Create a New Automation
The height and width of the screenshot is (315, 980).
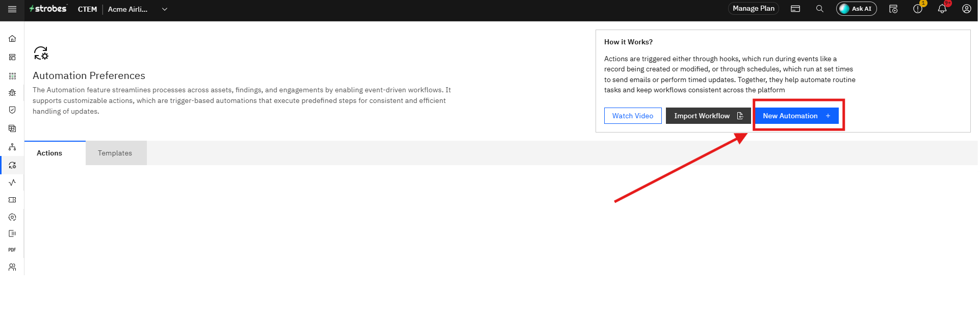point(796,116)
